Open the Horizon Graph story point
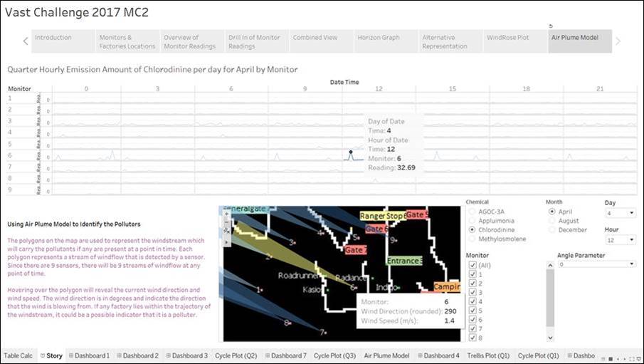 [379, 38]
